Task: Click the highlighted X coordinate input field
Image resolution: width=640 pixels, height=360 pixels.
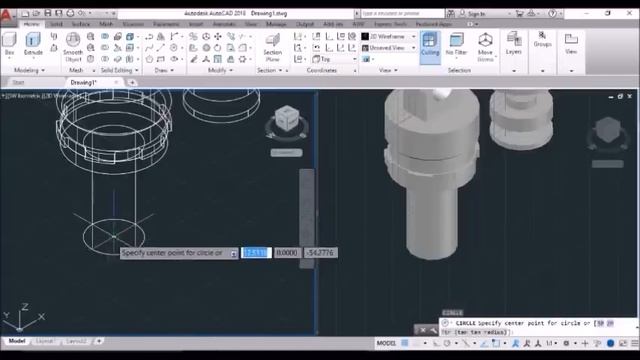Action: coord(256,253)
